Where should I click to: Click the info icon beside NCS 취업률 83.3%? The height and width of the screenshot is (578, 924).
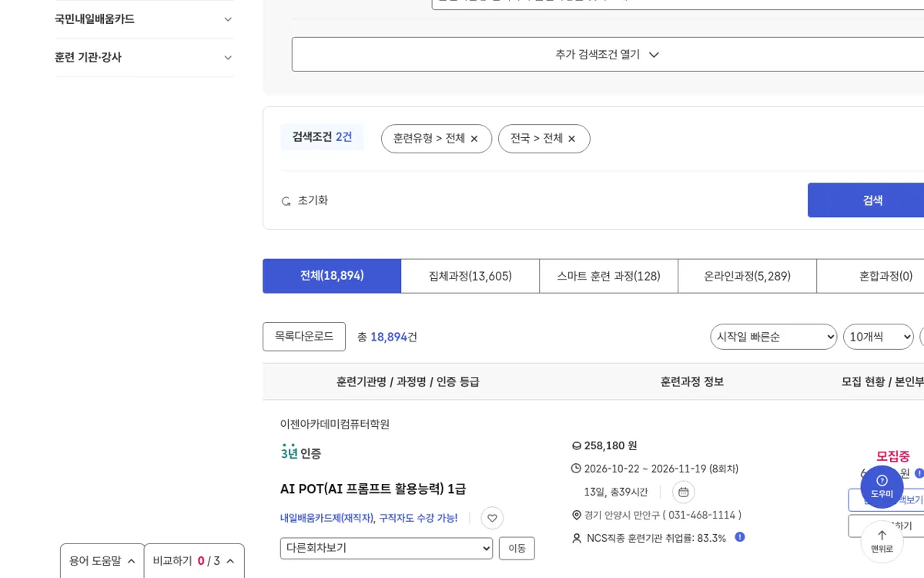point(740,537)
